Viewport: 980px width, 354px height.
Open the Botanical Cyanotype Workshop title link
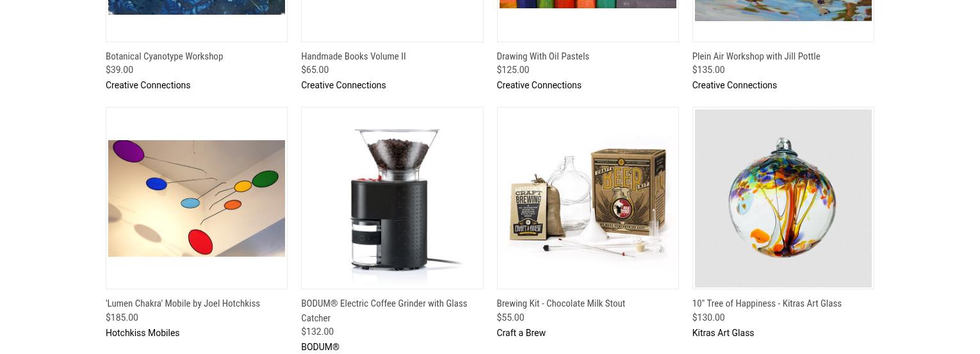(164, 56)
